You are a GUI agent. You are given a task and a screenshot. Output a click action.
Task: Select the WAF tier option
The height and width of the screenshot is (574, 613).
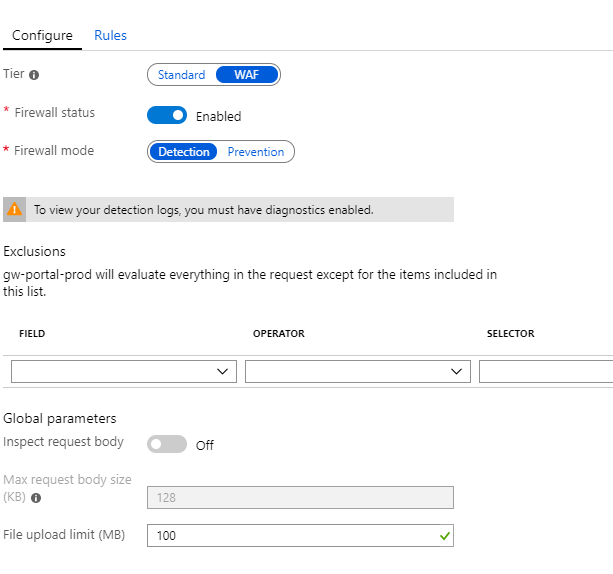click(x=247, y=75)
